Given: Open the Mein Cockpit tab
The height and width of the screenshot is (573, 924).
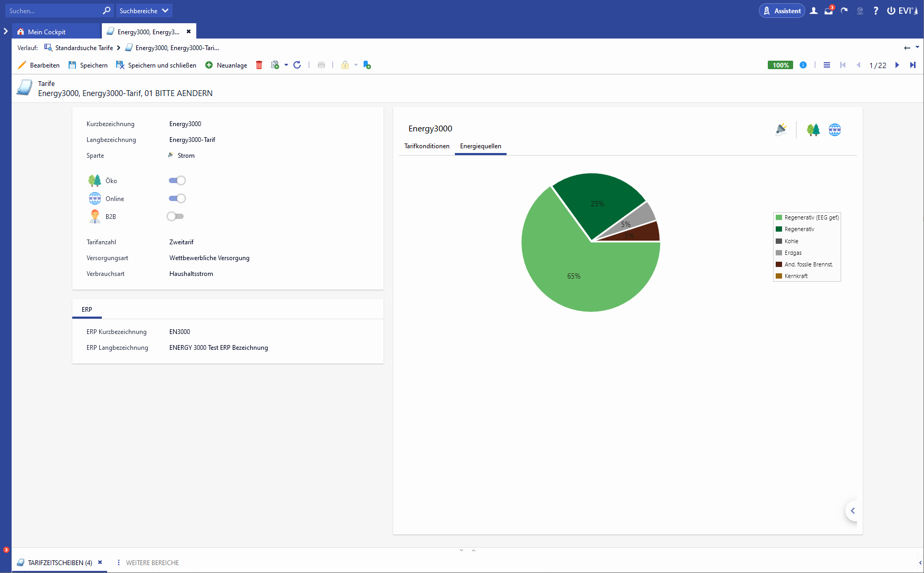Looking at the screenshot, I should coord(46,32).
